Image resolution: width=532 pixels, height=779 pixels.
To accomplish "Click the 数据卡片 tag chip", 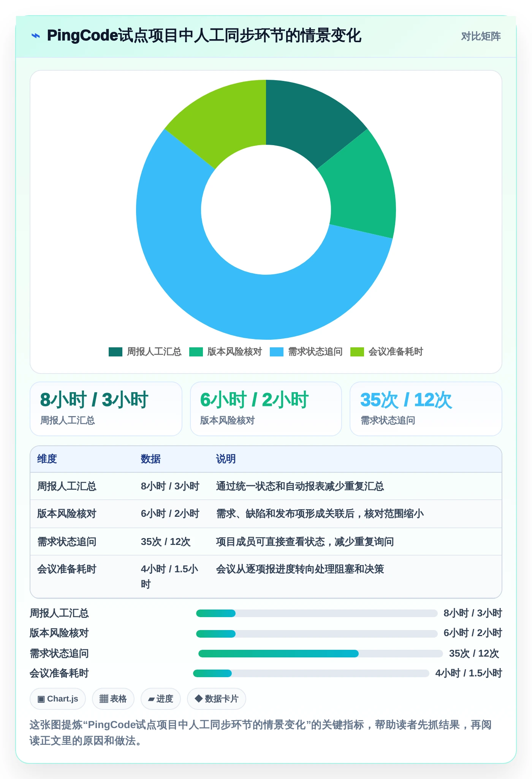I will tap(217, 699).
